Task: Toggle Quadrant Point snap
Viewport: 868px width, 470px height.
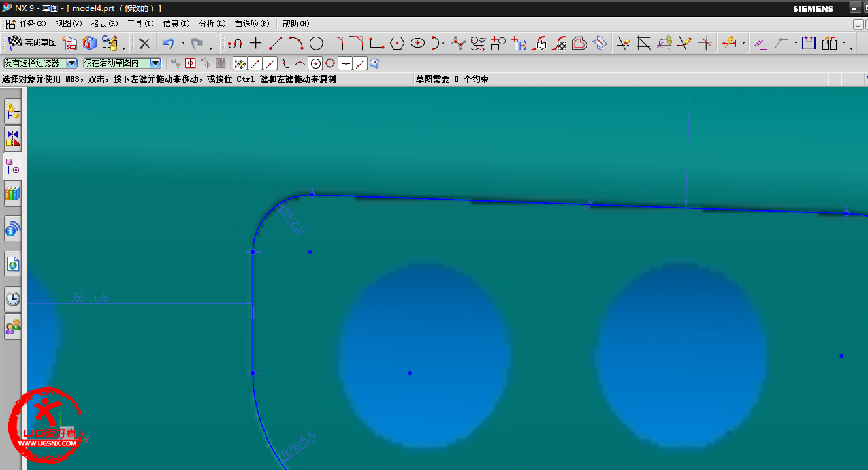Action: [330, 63]
